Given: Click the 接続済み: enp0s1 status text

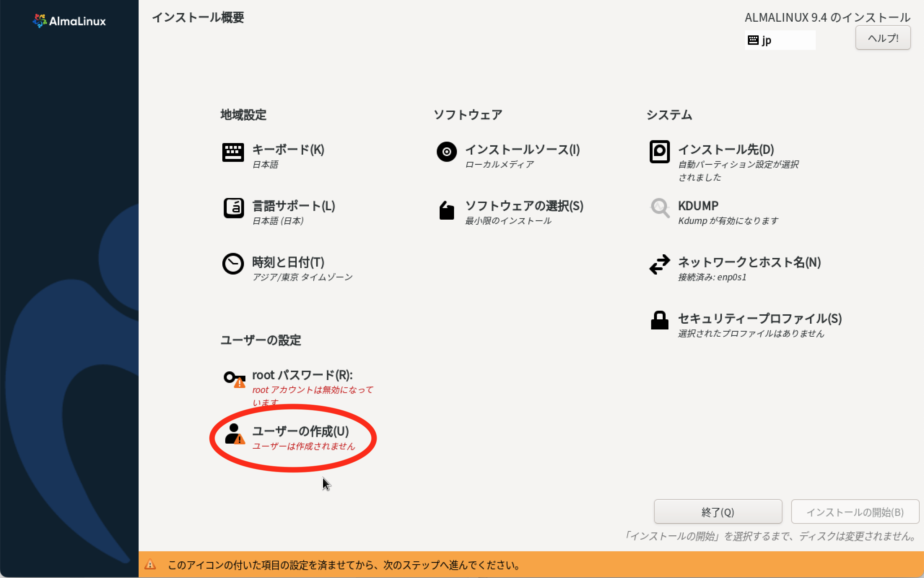Looking at the screenshot, I should coord(712,277).
